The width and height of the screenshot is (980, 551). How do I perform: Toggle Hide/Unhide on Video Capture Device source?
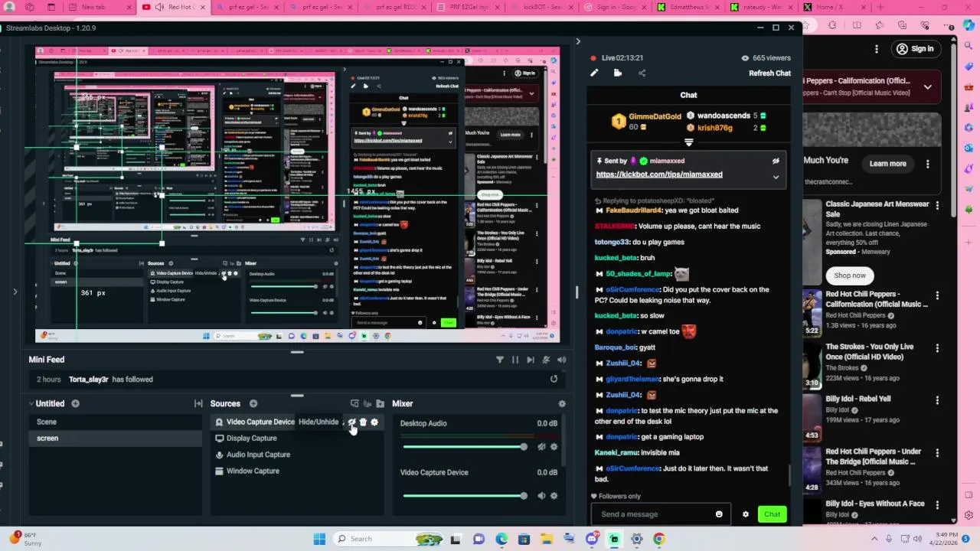pos(351,422)
